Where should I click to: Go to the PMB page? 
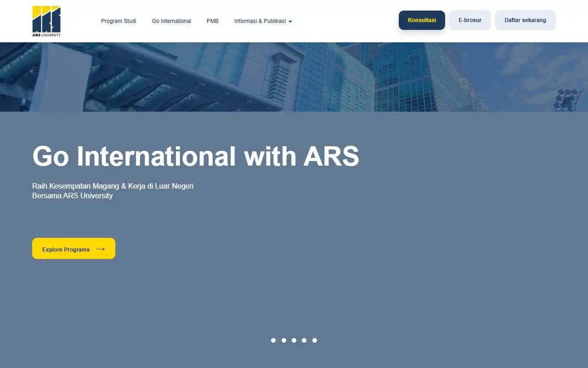coord(213,21)
